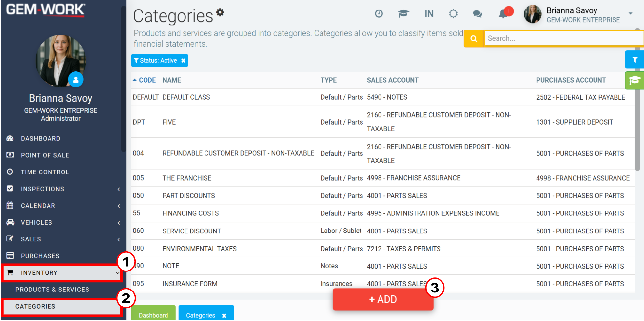Viewport: 644px width, 321px height.
Task: Remove the Status: Active filter
Action: 184,61
